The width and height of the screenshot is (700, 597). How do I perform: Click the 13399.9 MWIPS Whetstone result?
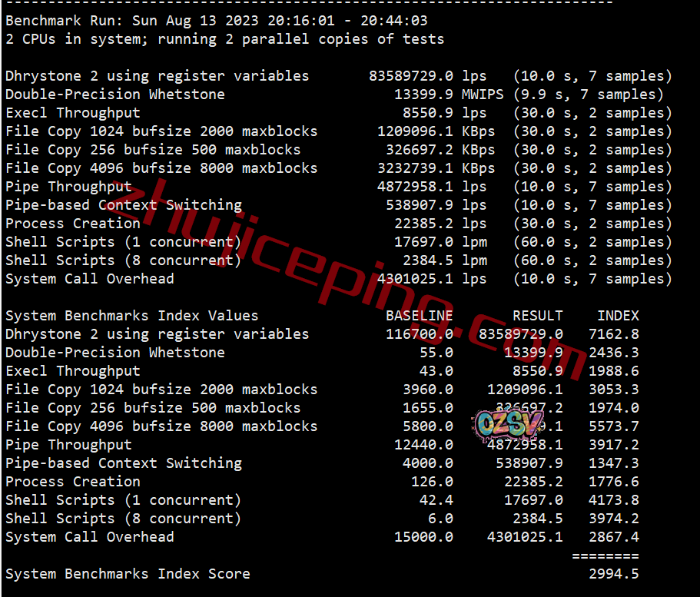point(449,95)
